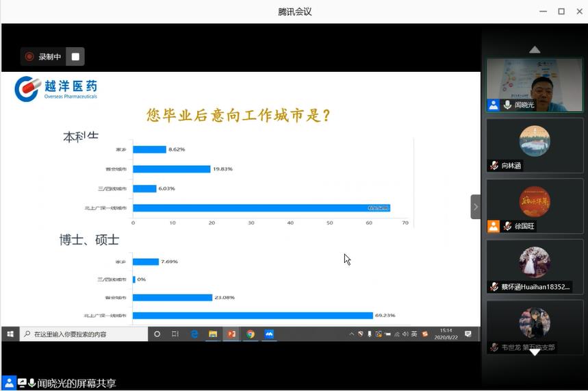This screenshot has width=588, height=391.
Task: Select 向林涵's round avatar
Action: pos(535,141)
